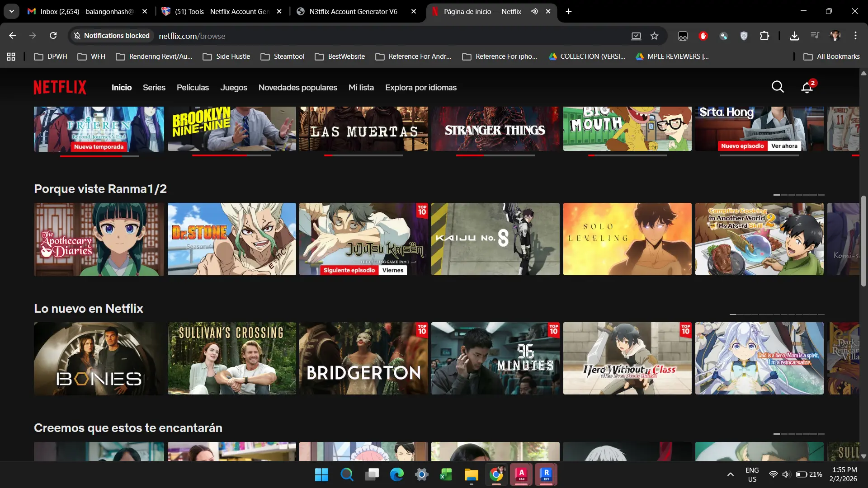This screenshot has height=488, width=868.
Task: Open AutoCAD from taskbar
Action: point(521,474)
